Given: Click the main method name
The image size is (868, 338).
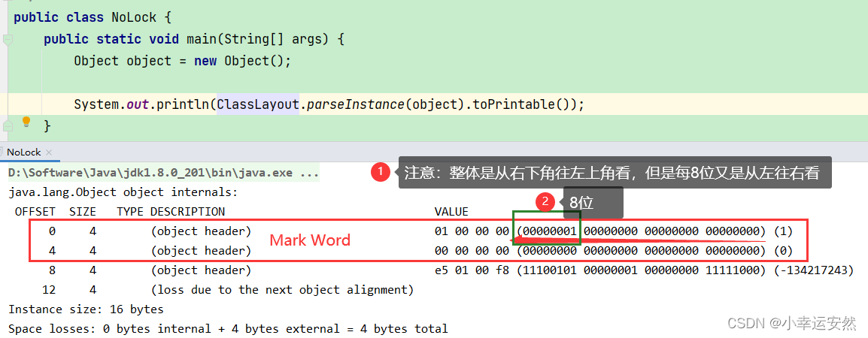Looking at the screenshot, I should (202, 39).
